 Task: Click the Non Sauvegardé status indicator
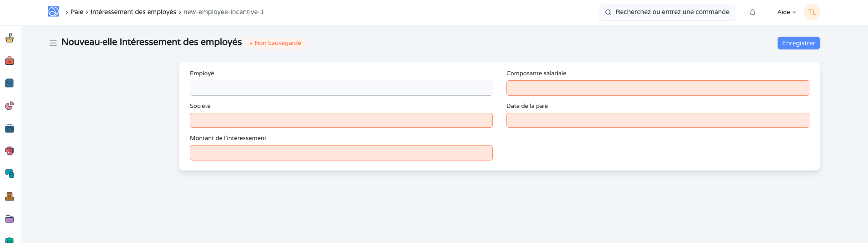pyautogui.click(x=276, y=43)
